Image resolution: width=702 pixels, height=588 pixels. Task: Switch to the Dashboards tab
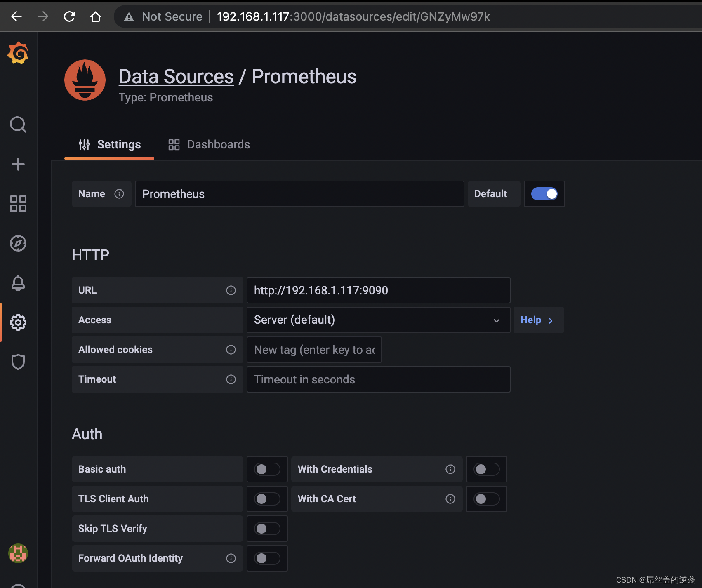point(209,145)
